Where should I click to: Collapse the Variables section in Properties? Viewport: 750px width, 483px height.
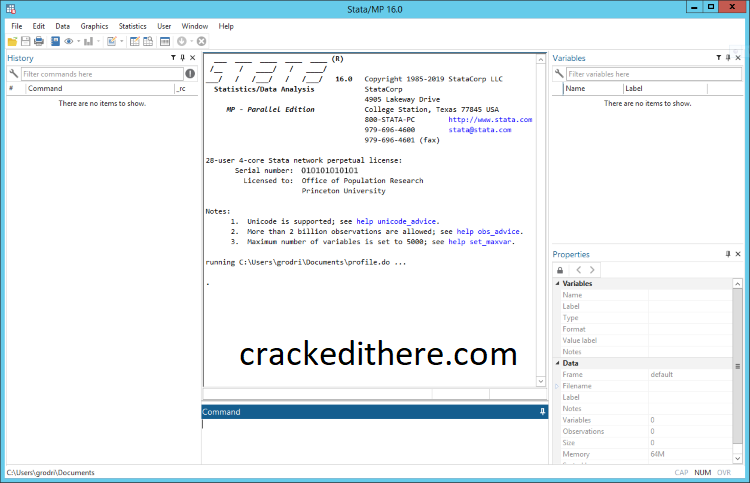pos(557,284)
